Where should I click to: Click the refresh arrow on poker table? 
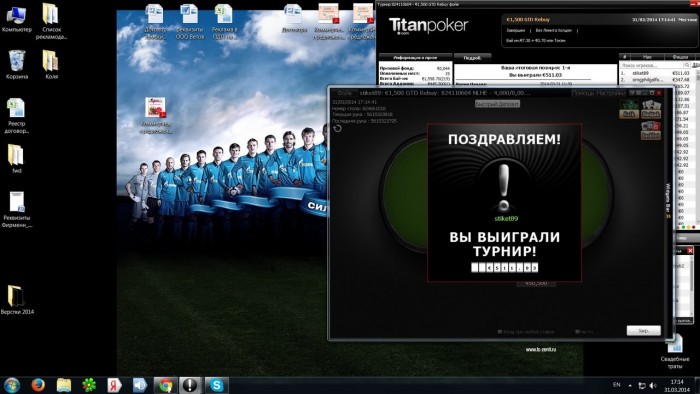coord(338,129)
